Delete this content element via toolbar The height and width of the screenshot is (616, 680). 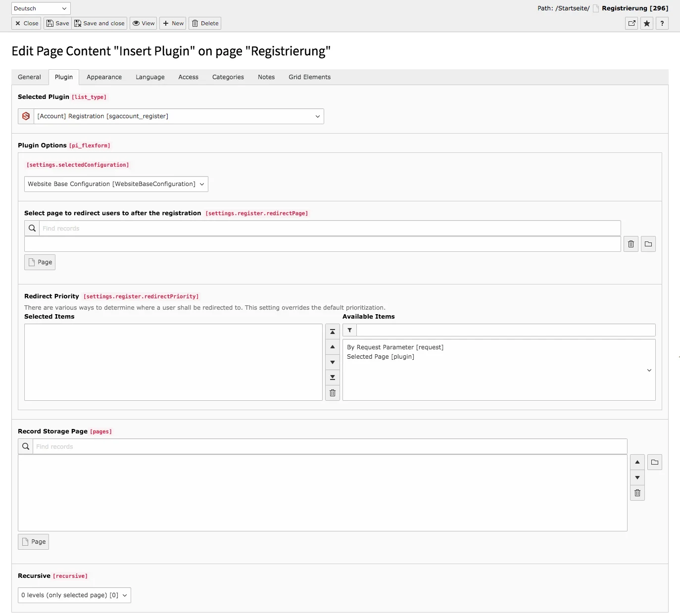click(x=204, y=23)
